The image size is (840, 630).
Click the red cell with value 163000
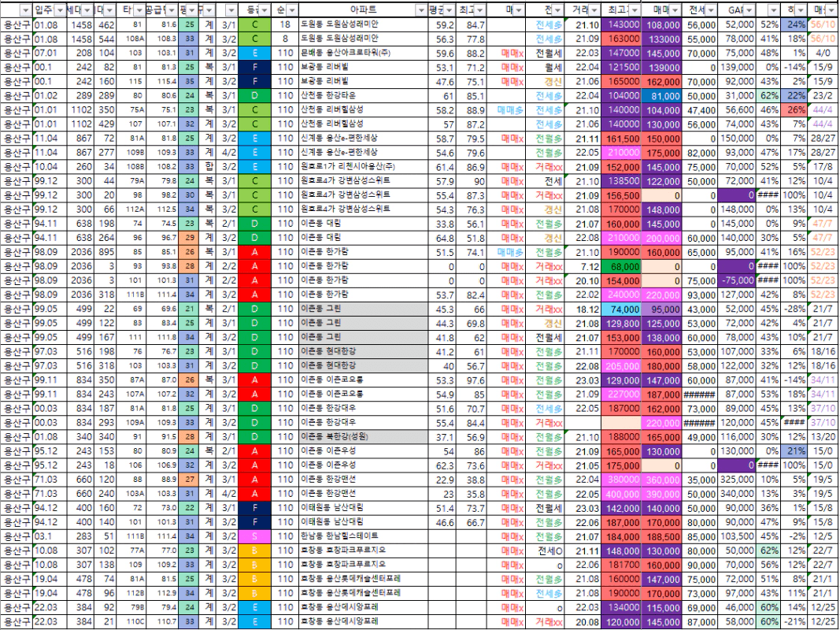tap(621, 39)
